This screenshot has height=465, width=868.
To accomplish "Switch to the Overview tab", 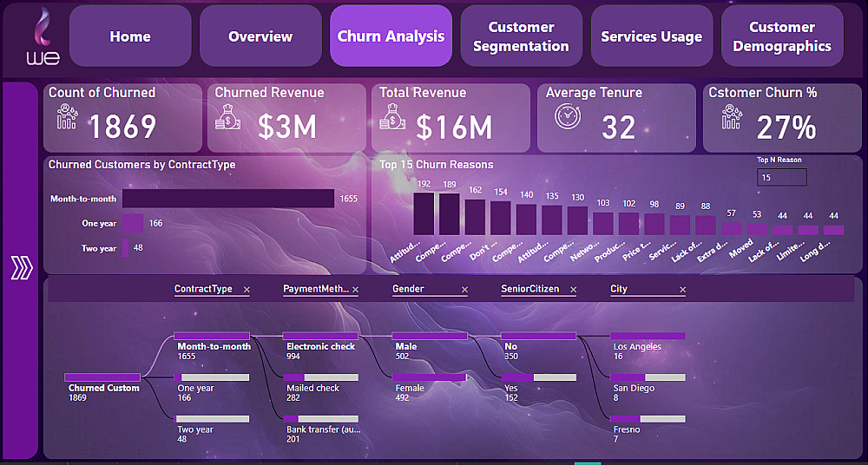I will tap(260, 36).
